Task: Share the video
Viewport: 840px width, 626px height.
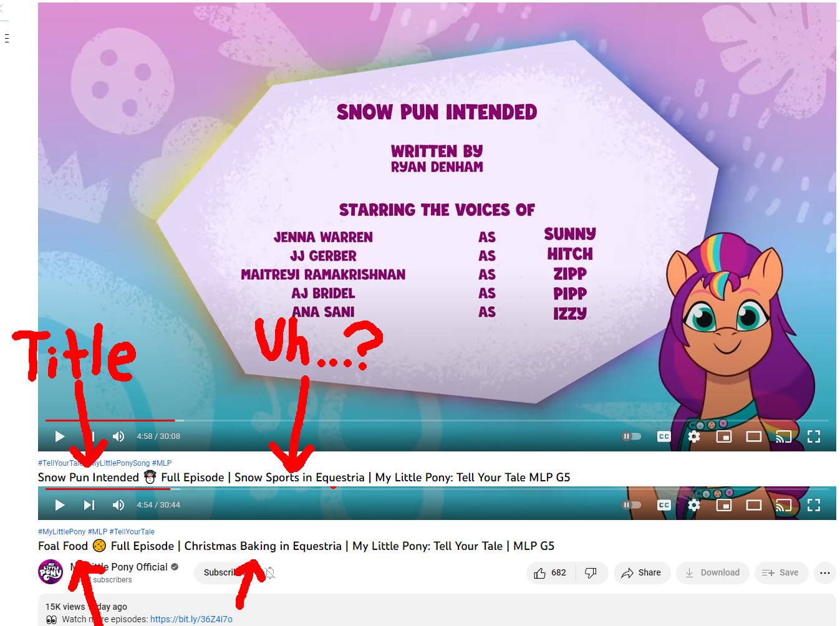Action: click(642, 572)
